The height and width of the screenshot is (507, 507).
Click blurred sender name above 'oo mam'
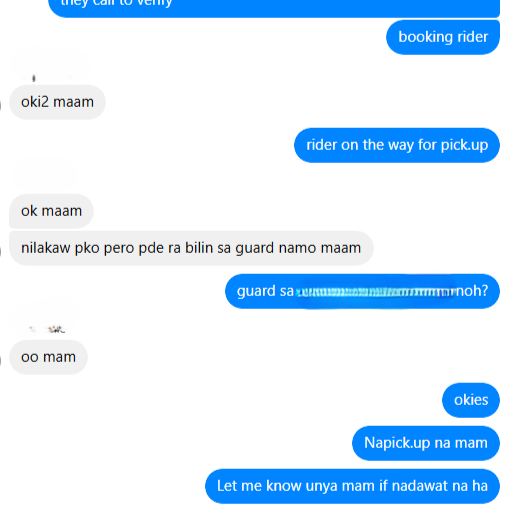pyautogui.click(x=45, y=318)
